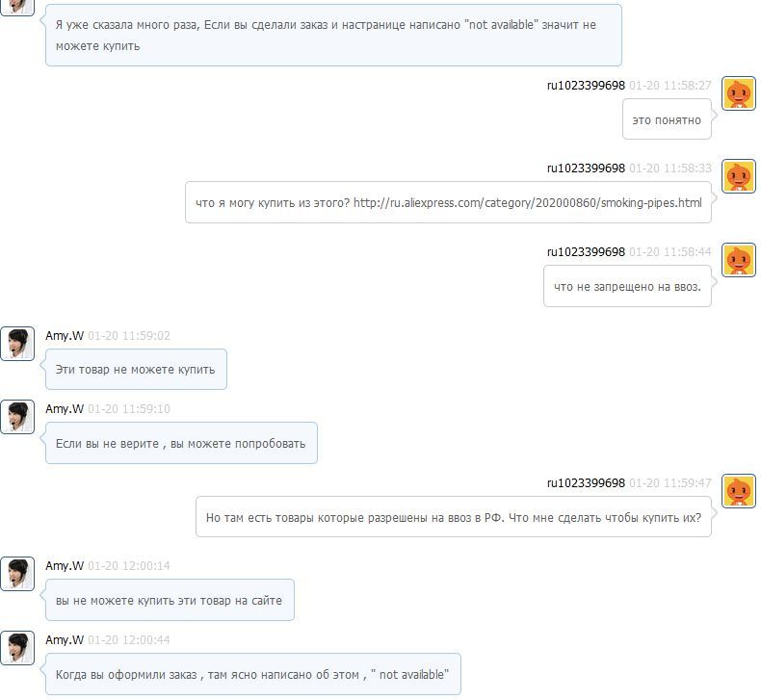
Task: Click Amy.W's avatar photo at 11:59:10
Action: (x=17, y=417)
